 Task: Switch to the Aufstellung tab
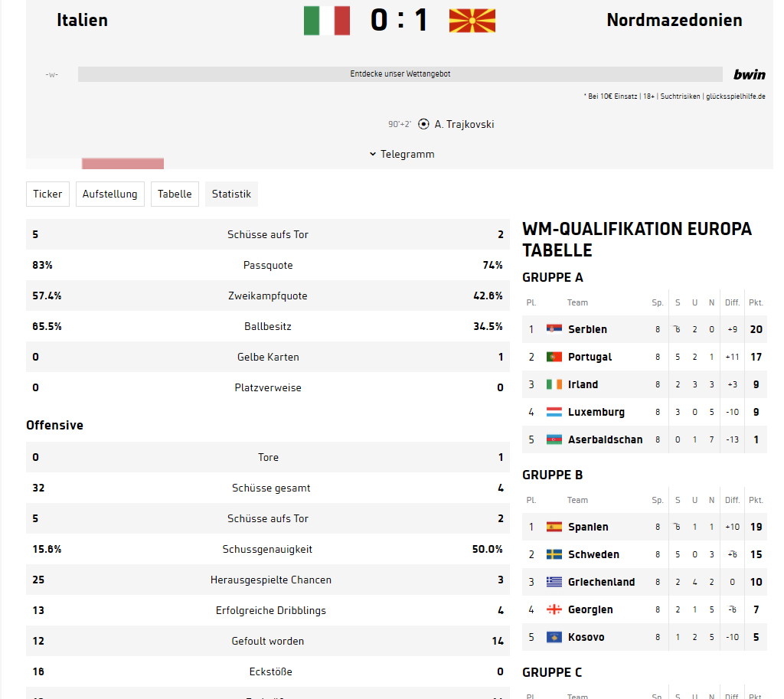tap(110, 194)
